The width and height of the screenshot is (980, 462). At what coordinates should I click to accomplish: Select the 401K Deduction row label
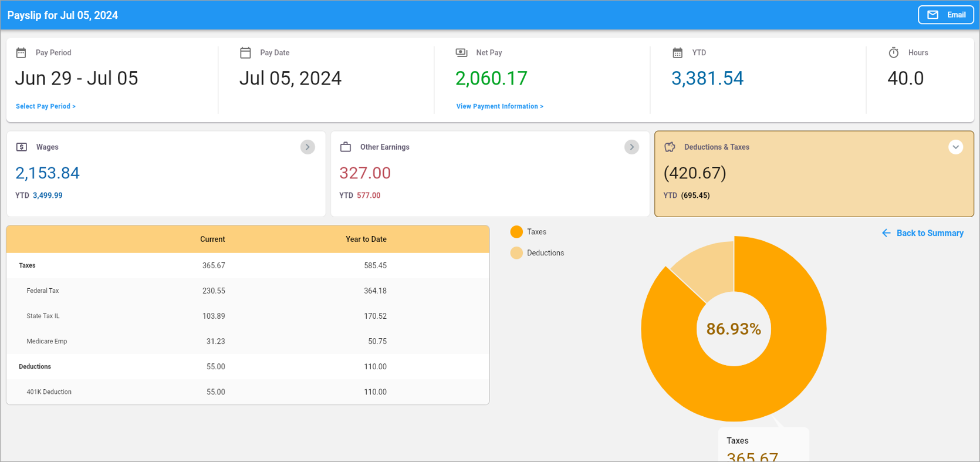49,392
